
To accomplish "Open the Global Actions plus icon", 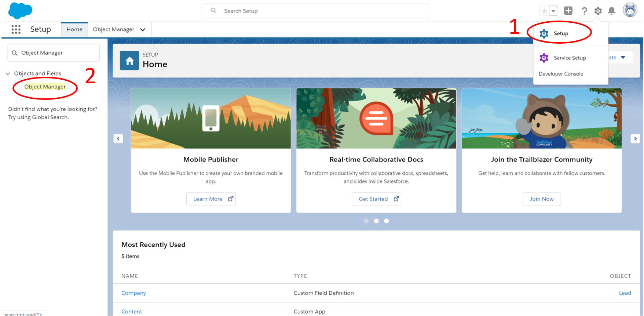I will (568, 11).
